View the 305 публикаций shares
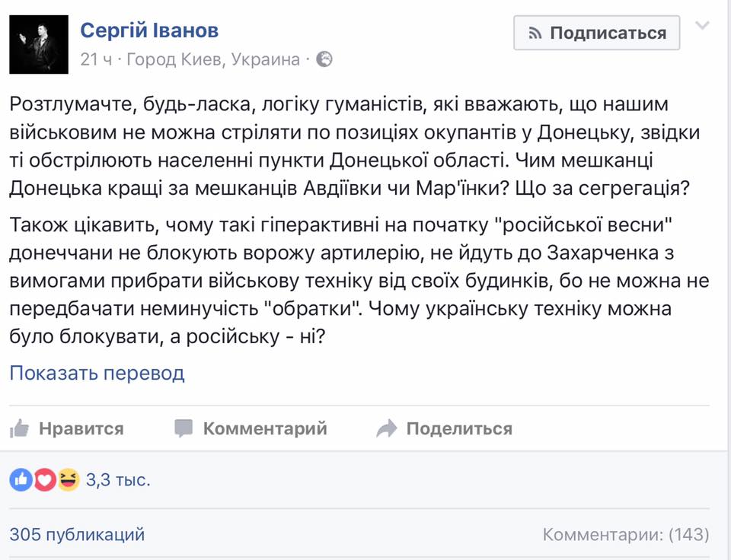Image resolution: width=731 pixels, height=560 pixels. 77,534
